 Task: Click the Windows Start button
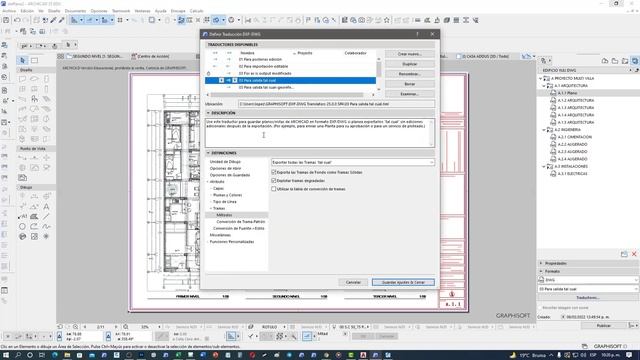[6, 355]
